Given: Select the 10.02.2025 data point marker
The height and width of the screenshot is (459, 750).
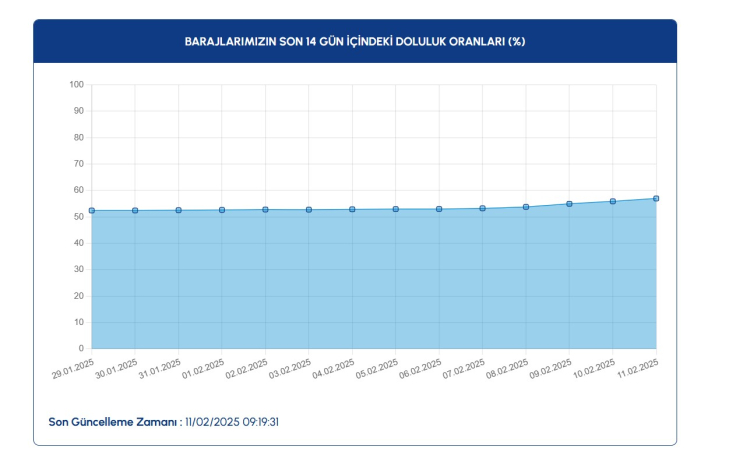Looking at the screenshot, I should pos(613,201).
